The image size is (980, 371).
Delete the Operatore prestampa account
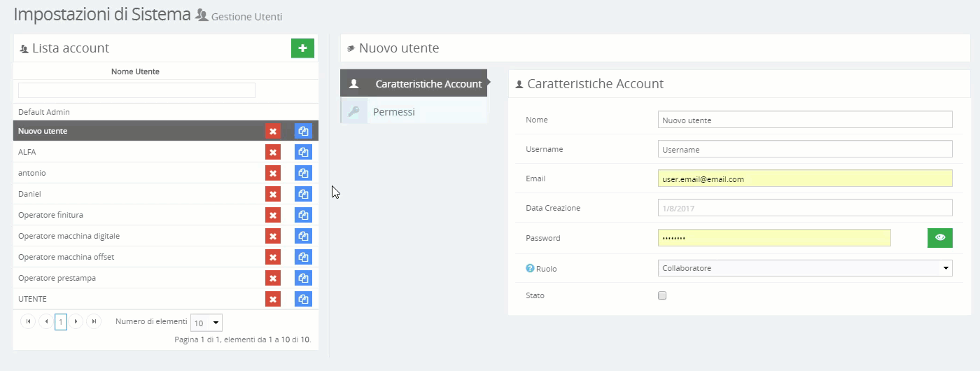click(x=273, y=278)
